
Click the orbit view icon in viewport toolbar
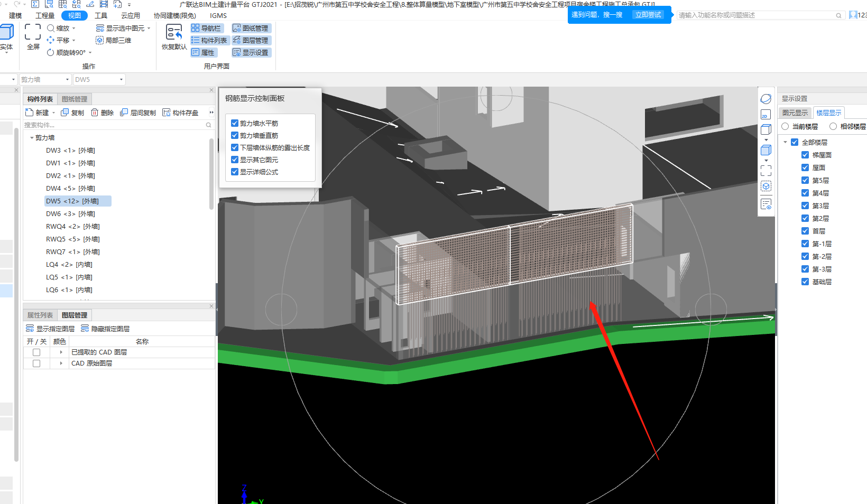tap(766, 99)
